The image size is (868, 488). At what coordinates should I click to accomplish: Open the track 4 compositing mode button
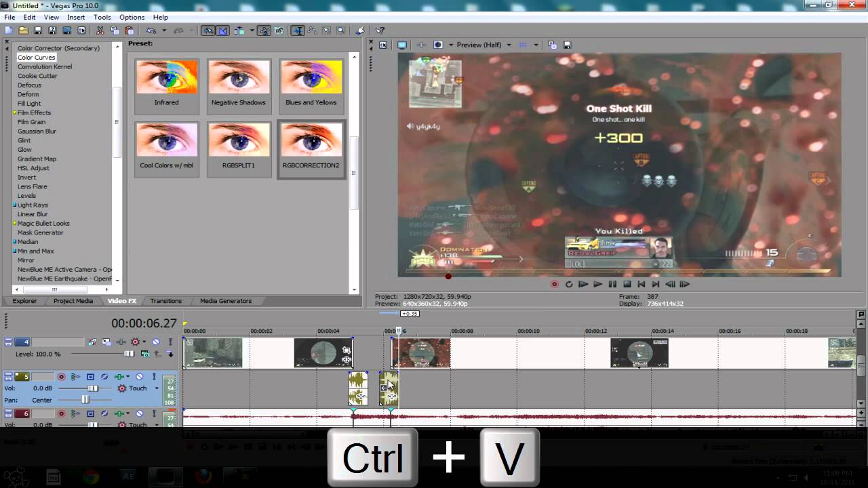pos(145,354)
